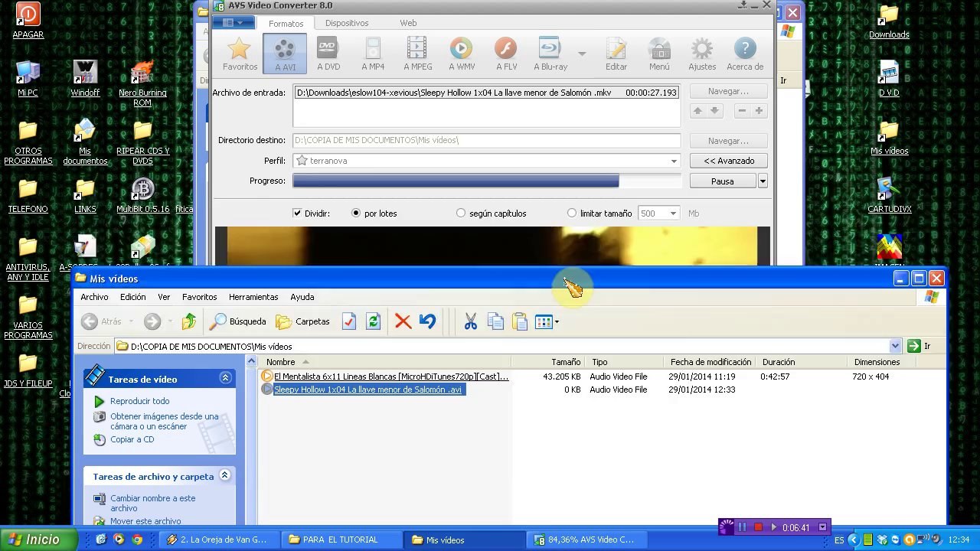The image size is (980, 551).
Task: Switch to the Dispositivos tab
Action: coord(347,23)
